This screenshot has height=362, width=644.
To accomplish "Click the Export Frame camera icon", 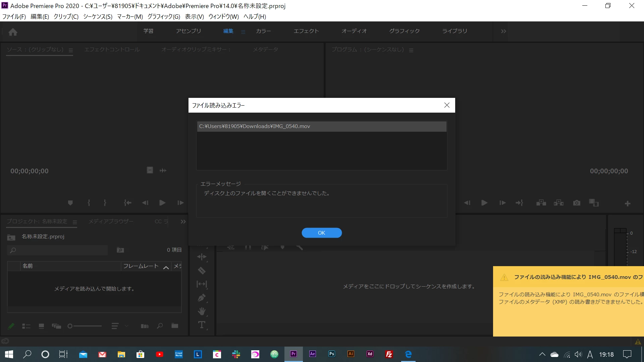I will [577, 203].
